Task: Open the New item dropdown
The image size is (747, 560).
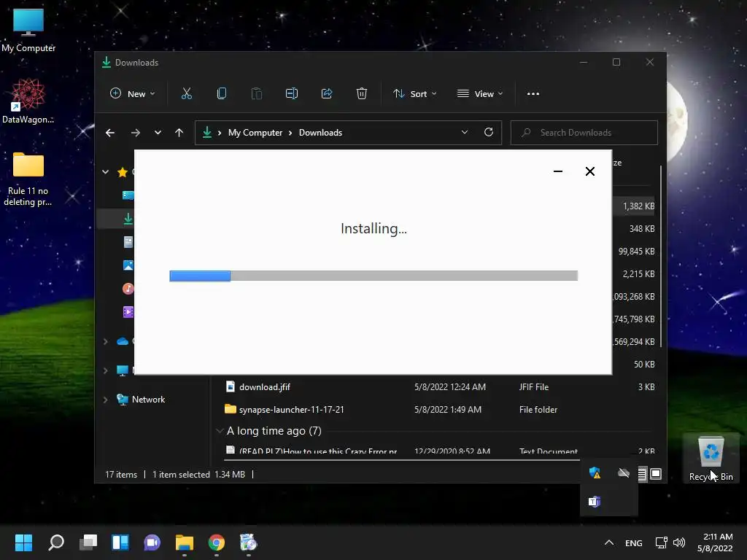Action: coord(133,94)
